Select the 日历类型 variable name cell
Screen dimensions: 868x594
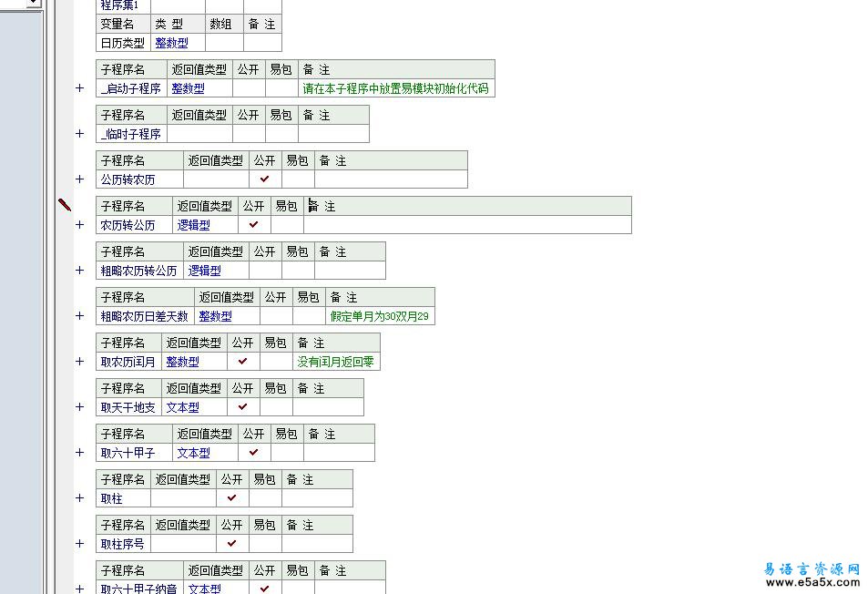[123, 43]
